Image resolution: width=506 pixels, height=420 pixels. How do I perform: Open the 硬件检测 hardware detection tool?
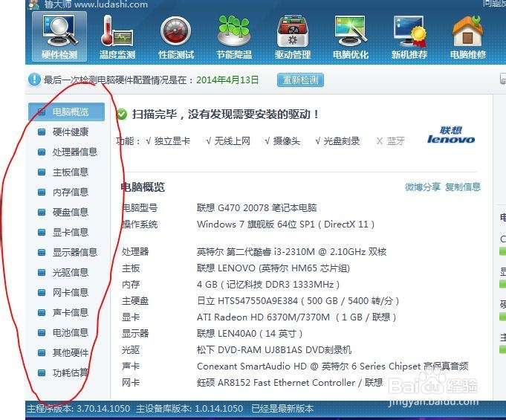pos(59,36)
